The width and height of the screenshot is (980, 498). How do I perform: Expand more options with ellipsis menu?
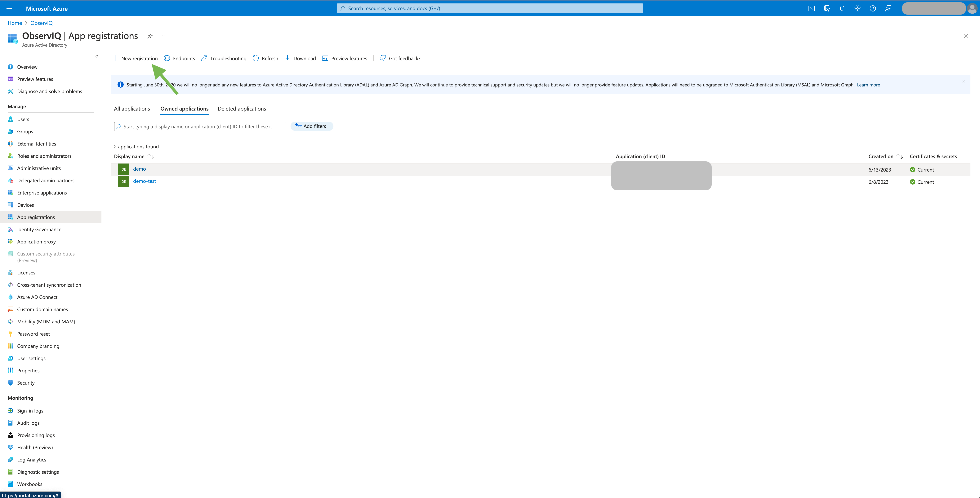point(163,36)
